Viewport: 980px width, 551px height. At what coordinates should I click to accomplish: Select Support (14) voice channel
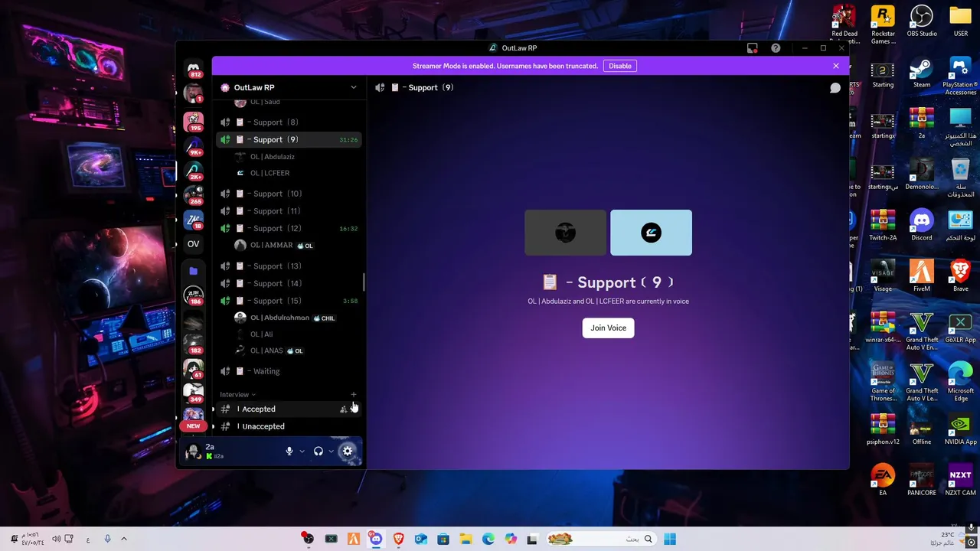point(289,284)
